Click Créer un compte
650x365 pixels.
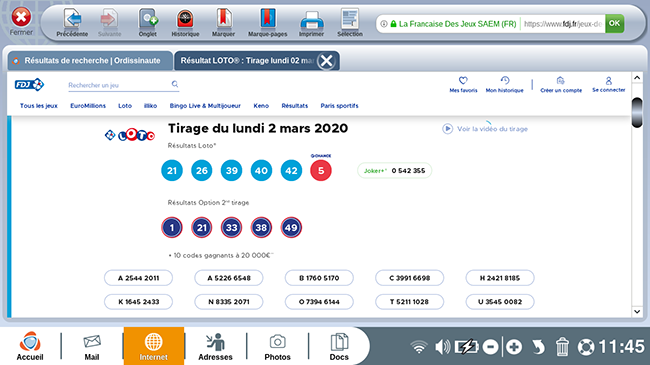pyautogui.click(x=561, y=84)
